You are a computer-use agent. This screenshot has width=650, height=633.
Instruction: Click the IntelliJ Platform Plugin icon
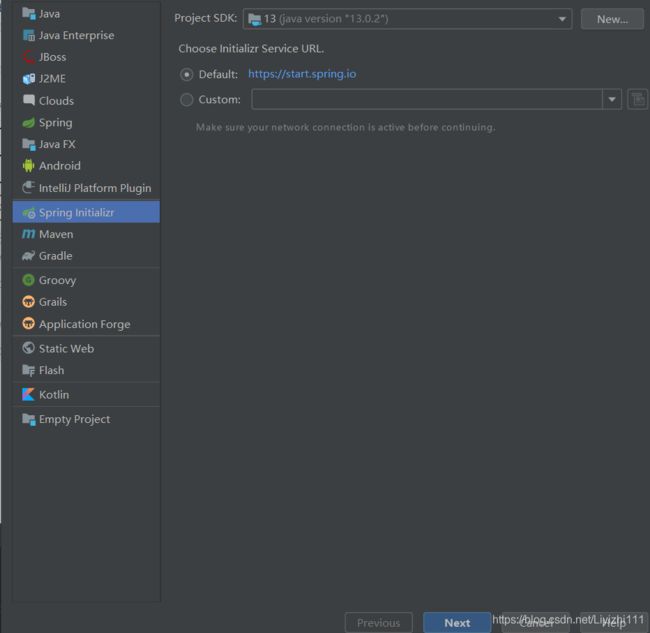tap(29, 188)
